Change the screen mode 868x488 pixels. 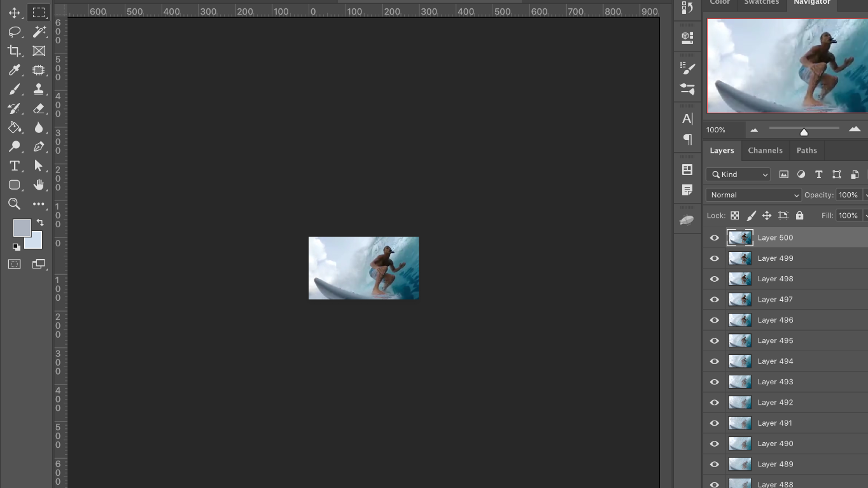click(39, 264)
